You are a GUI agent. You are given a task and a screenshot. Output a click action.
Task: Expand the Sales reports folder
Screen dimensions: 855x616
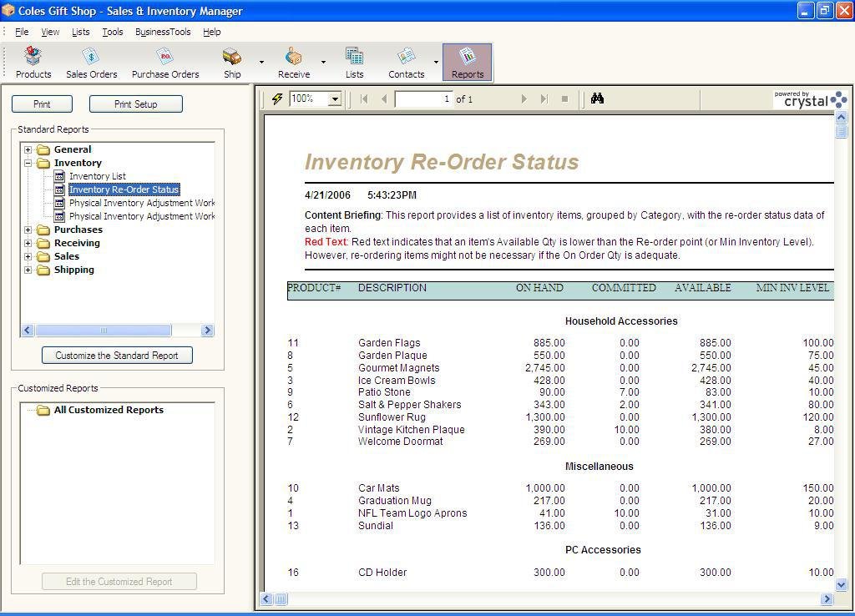coord(28,256)
